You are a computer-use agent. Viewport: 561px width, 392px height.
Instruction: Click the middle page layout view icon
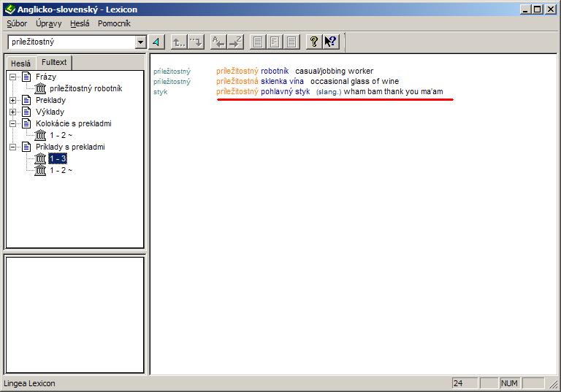(275, 42)
